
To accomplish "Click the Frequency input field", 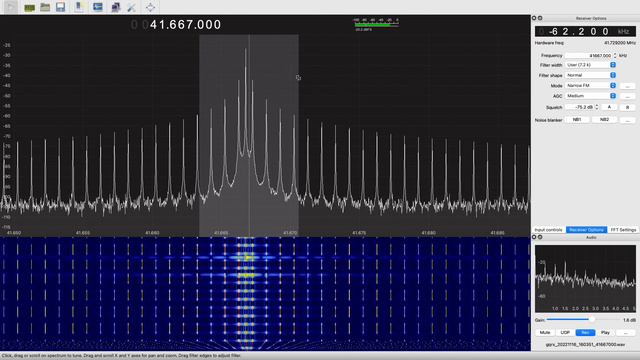I will 589,55.
